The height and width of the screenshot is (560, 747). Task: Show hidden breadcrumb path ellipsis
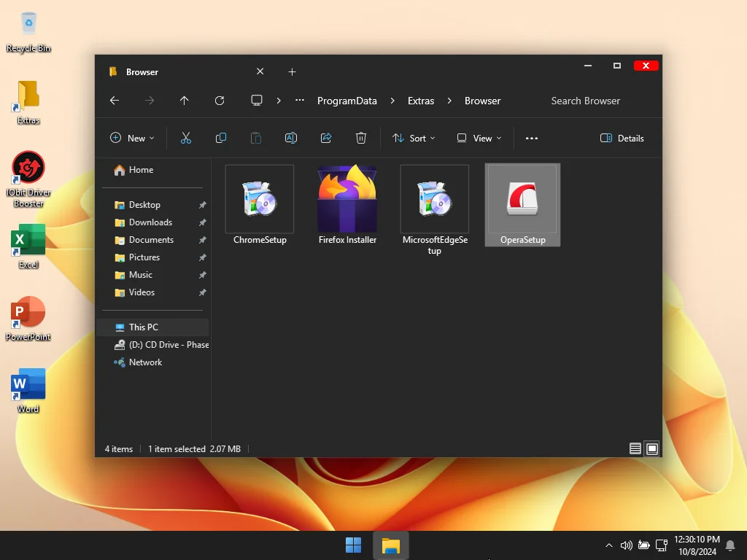(x=300, y=101)
